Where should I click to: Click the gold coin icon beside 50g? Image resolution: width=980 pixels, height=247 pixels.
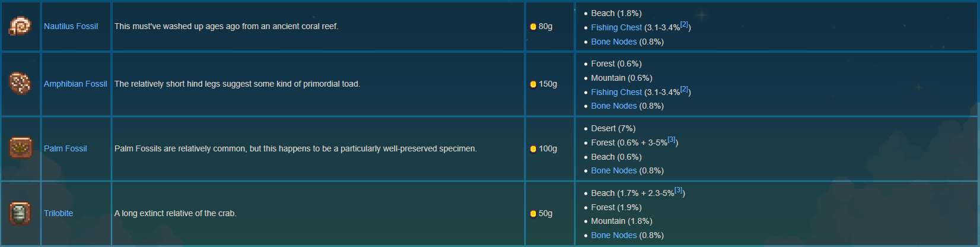(x=533, y=214)
